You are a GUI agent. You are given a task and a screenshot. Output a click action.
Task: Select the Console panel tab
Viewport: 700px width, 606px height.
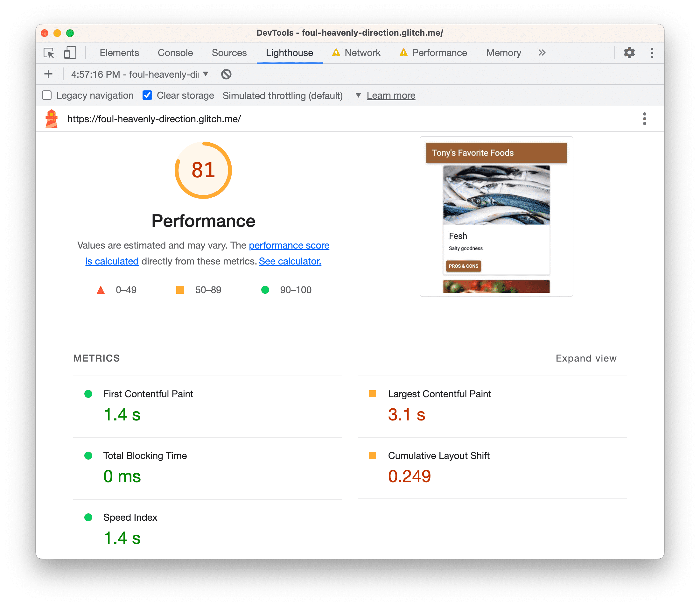(175, 53)
